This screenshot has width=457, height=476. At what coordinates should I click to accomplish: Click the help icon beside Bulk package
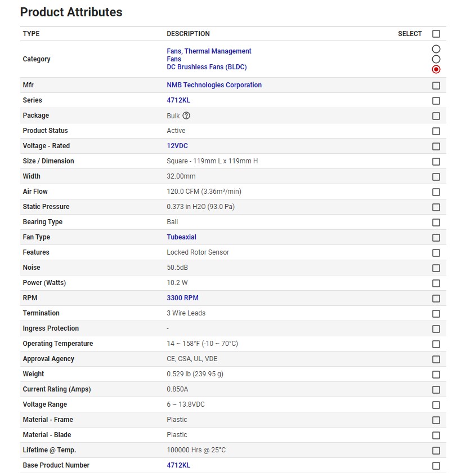point(186,115)
